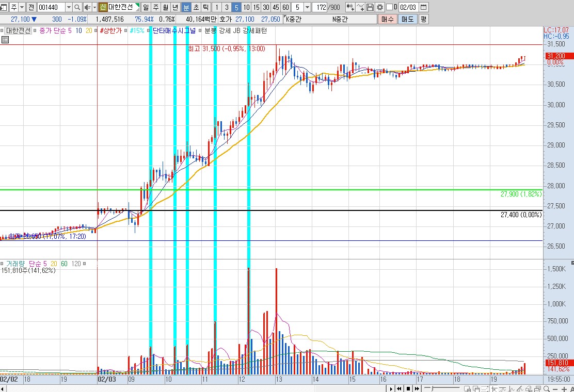Screen dimensions: 574x392
Task: Click the 분봉 강세 JB 강세패턴 label
Action: (236, 31)
